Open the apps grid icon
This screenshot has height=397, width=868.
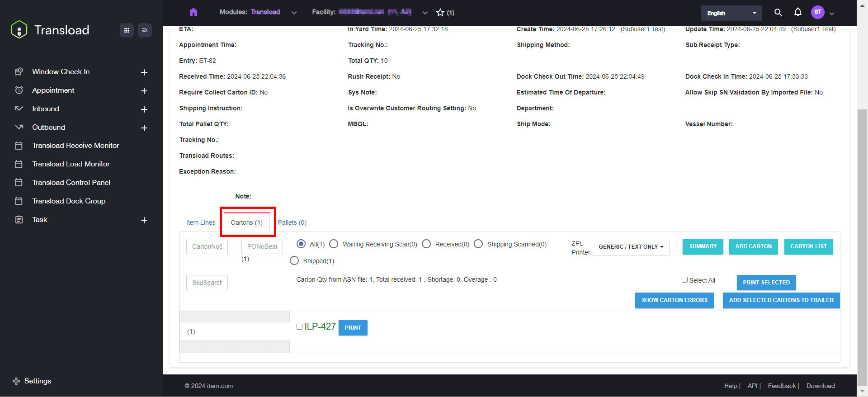pyautogui.click(x=127, y=30)
